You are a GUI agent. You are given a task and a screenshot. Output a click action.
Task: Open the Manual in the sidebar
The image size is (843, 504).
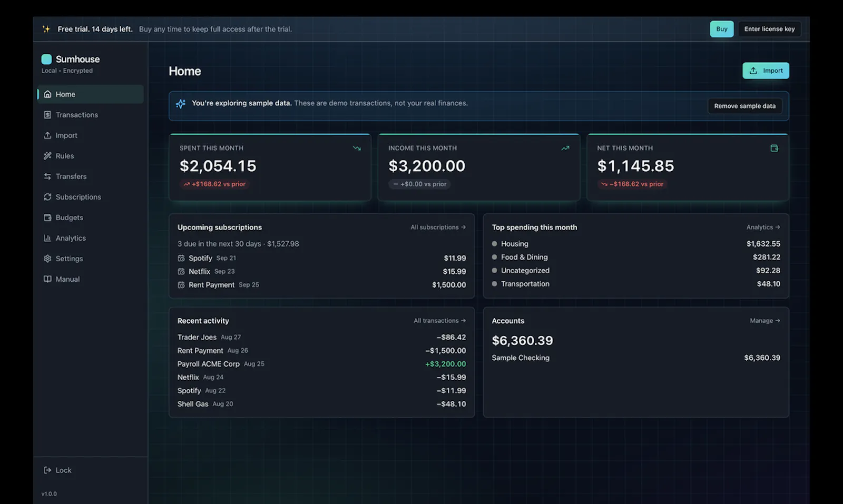click(x=91, y=279)
